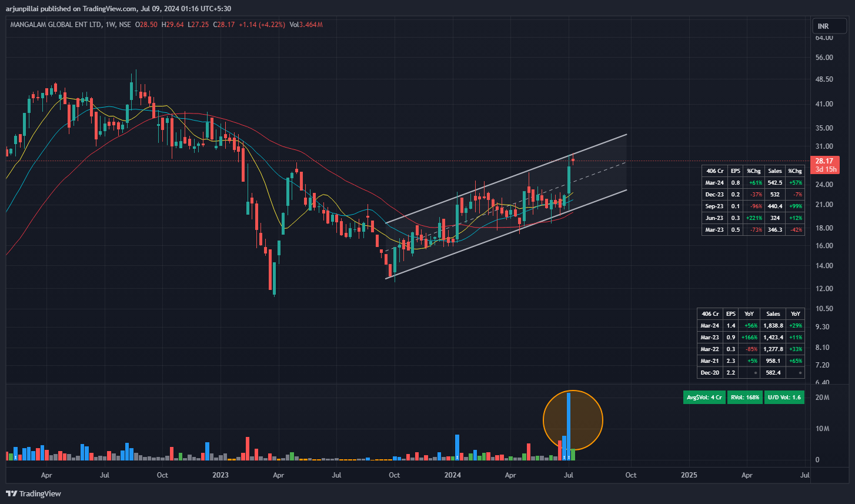The width and height of the screenshot is (855, 504).
Task: Click the MANGALAM GLOBAL ENT LTD symbol title
Action: [x=55, y=25]
